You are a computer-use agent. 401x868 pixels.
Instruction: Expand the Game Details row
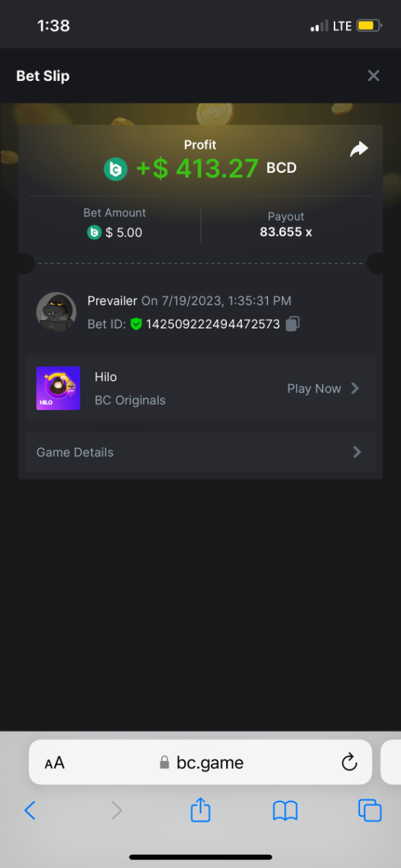(x=200, y=452)
